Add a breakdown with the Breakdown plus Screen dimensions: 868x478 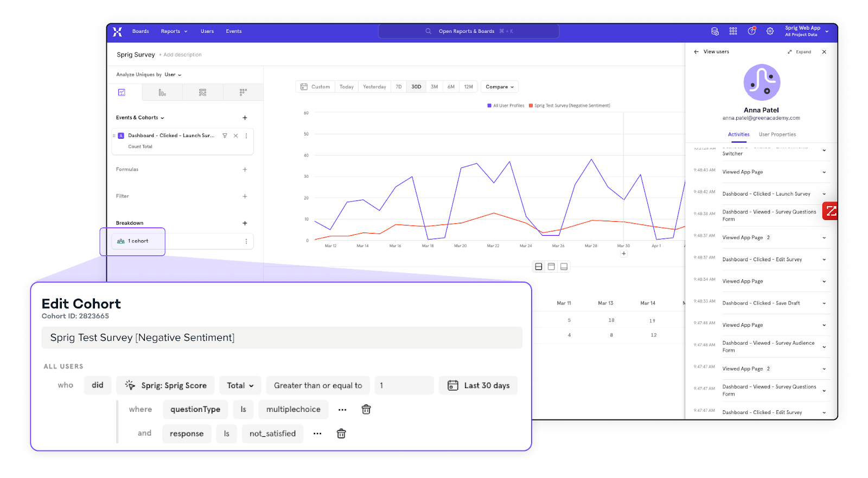pyautogui.click(x=245, y=223)
